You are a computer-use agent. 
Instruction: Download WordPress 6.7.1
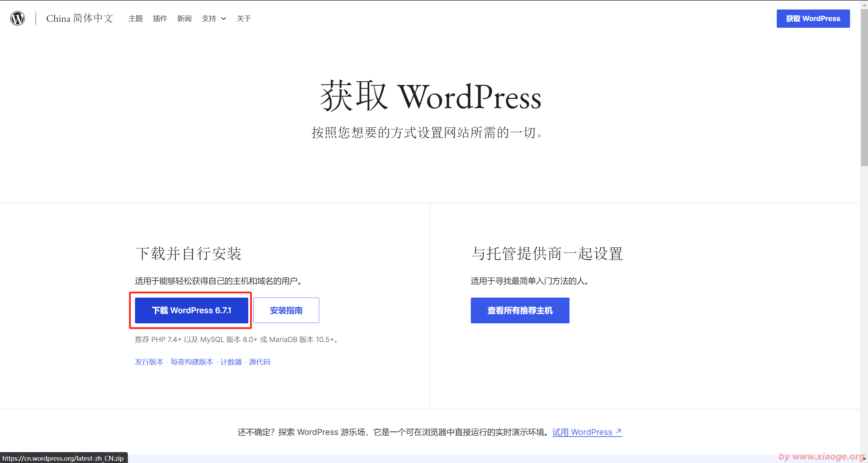191,310
